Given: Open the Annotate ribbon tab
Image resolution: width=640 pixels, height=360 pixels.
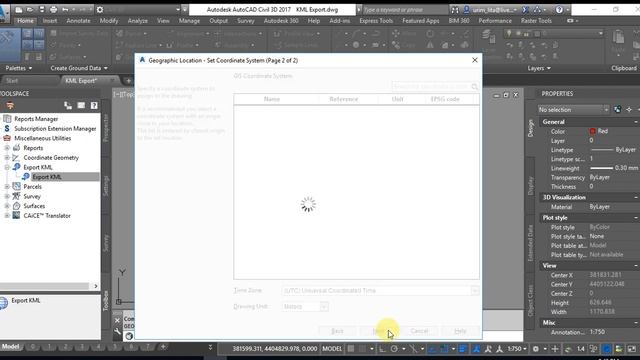Looking at the screenshot, I should 78,20.
